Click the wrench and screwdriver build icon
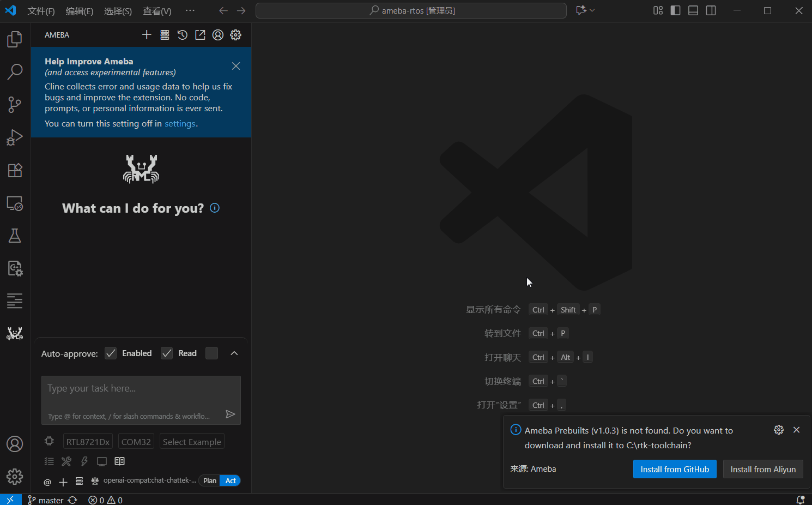This screenshot has height=505, width=812. click(66, 461)
